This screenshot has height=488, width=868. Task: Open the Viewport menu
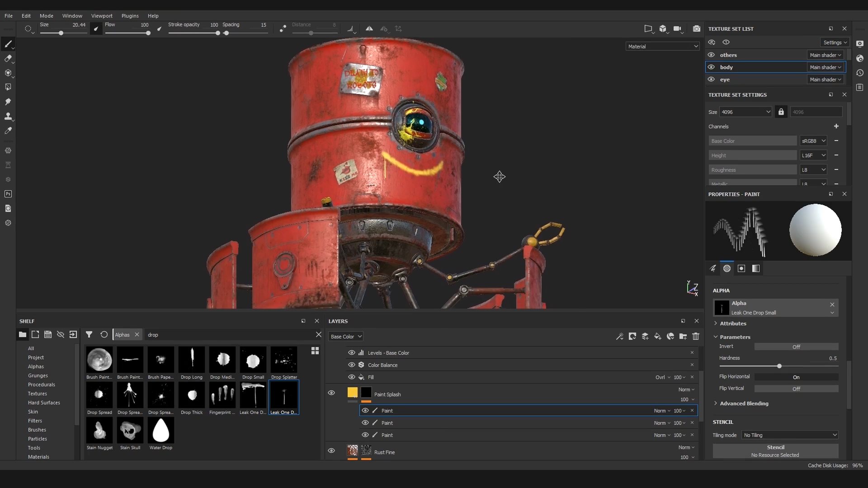[x=102, y=16]
